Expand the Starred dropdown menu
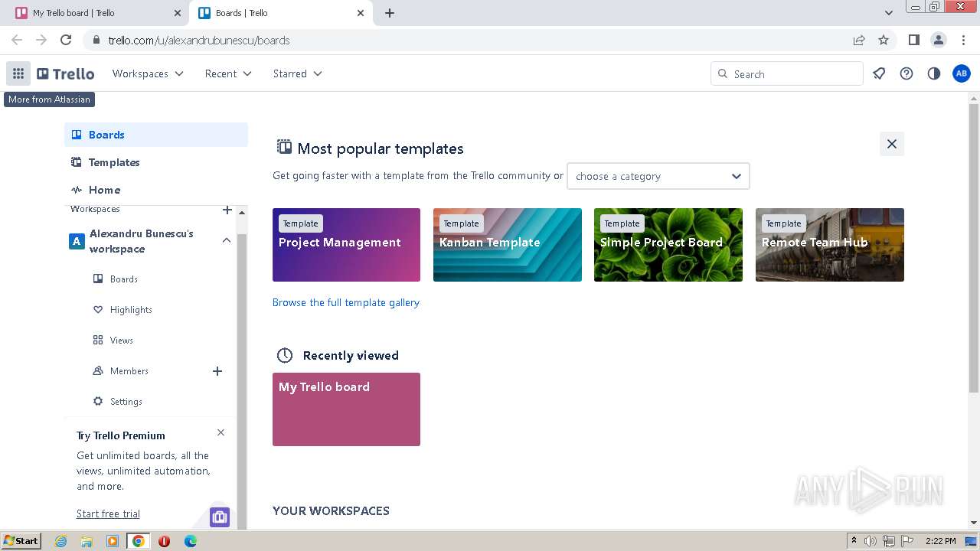Viewport: 980px width, 551px height. 297,73
